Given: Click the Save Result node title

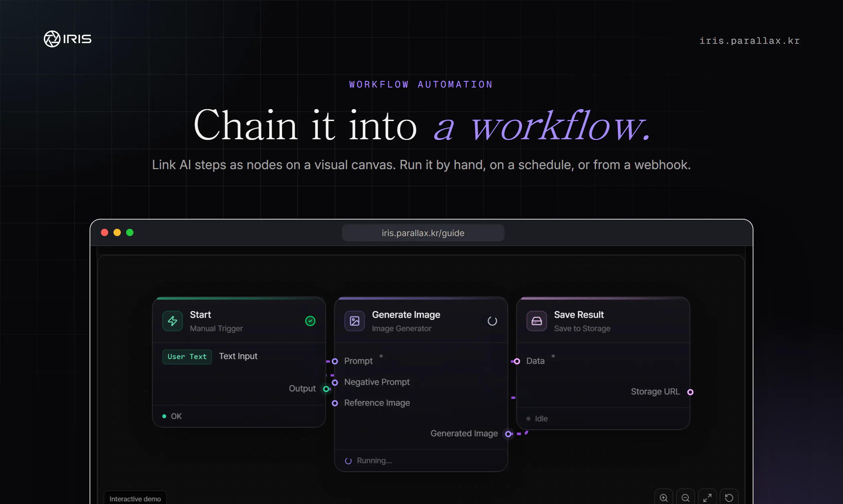Looking at the screenshot, I should coord(579,314).
